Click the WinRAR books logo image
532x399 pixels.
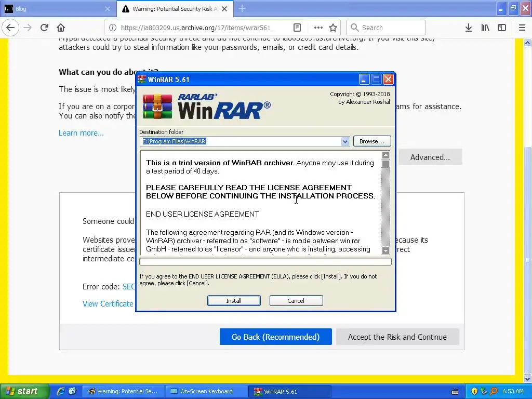(157, 107)
